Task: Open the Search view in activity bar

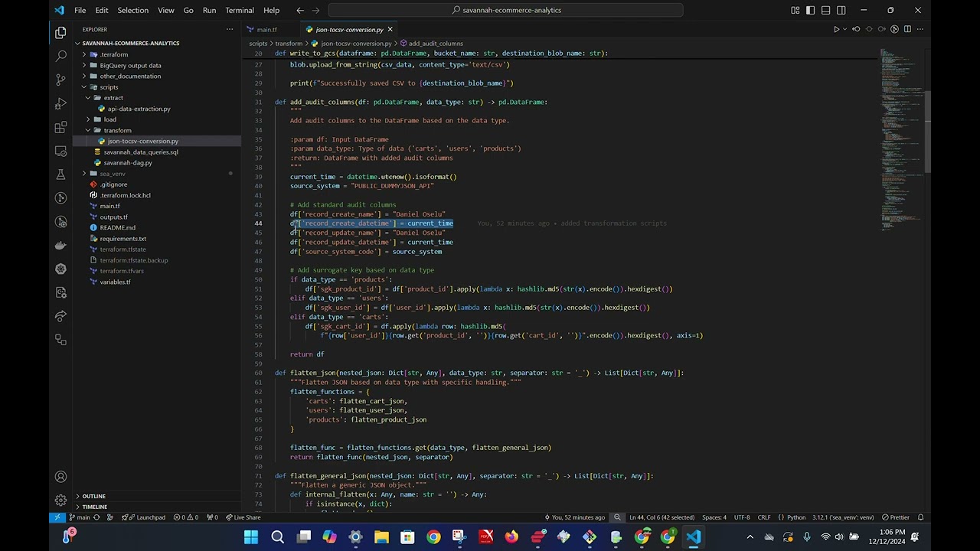Action: click(60, 57)
